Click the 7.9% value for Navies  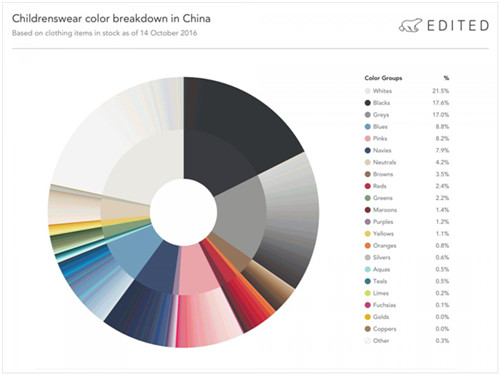click(x=442, y=150)
